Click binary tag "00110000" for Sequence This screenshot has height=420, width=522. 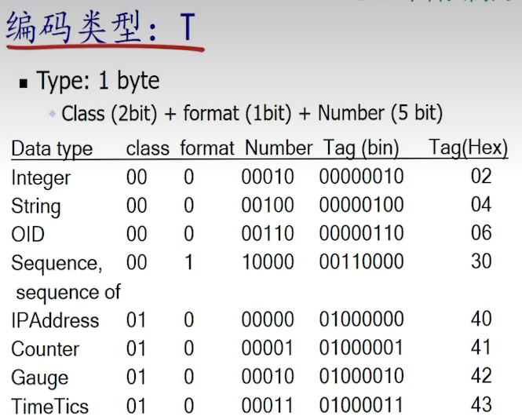(361, 261)
